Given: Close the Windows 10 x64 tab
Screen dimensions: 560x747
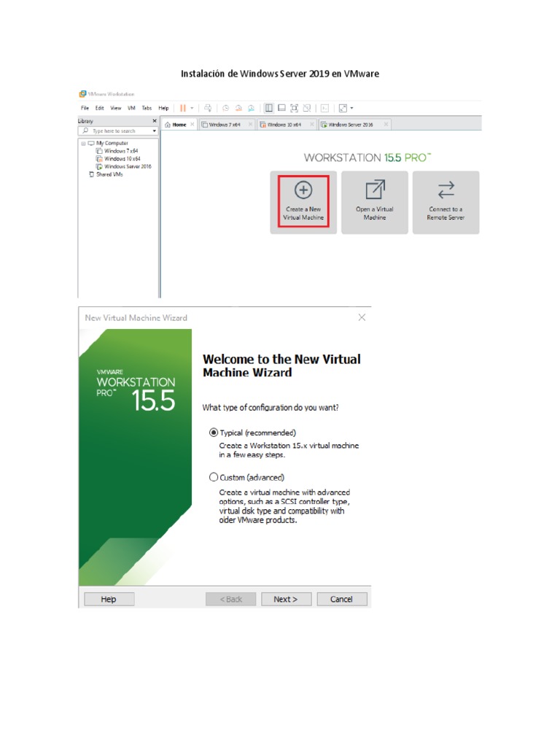Looking at the screenshot, I should coord(312,124).
